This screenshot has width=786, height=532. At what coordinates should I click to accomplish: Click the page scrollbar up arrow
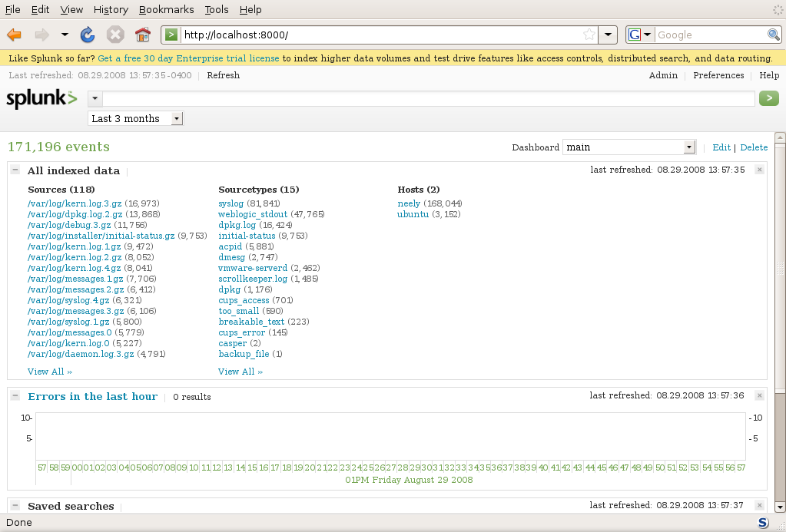coord(780,137)
